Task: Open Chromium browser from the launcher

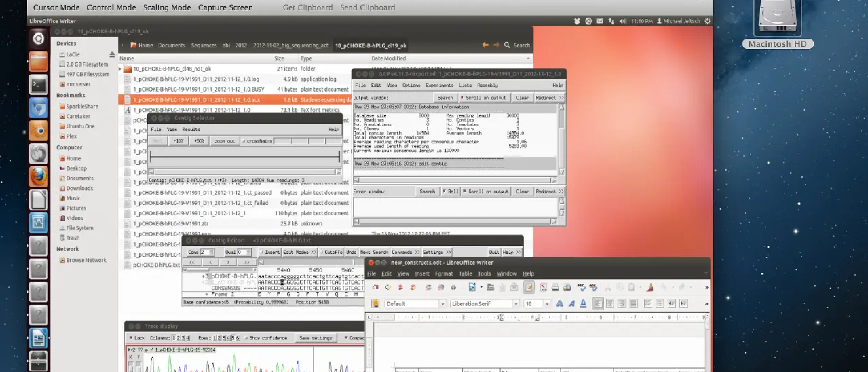Action: 38,108
